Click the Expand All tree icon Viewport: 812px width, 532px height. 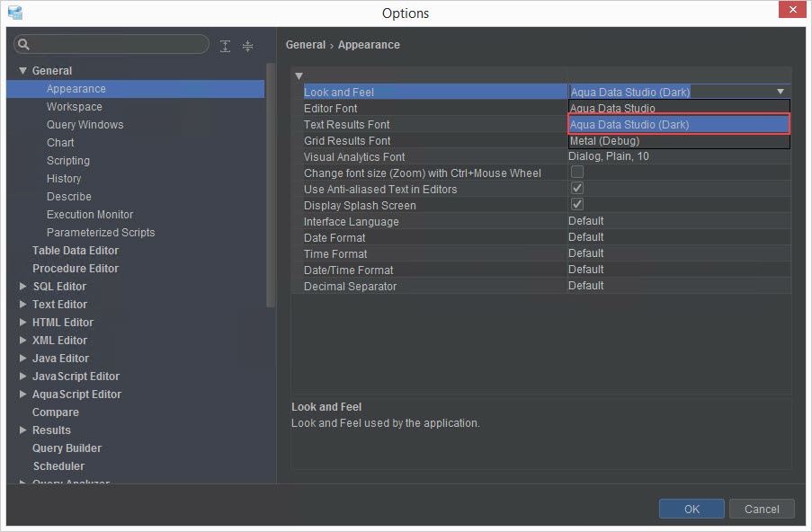(225, 46)
